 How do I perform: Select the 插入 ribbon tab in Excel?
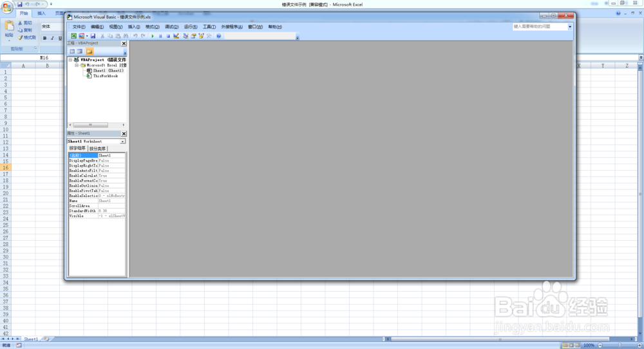[41, 13]
